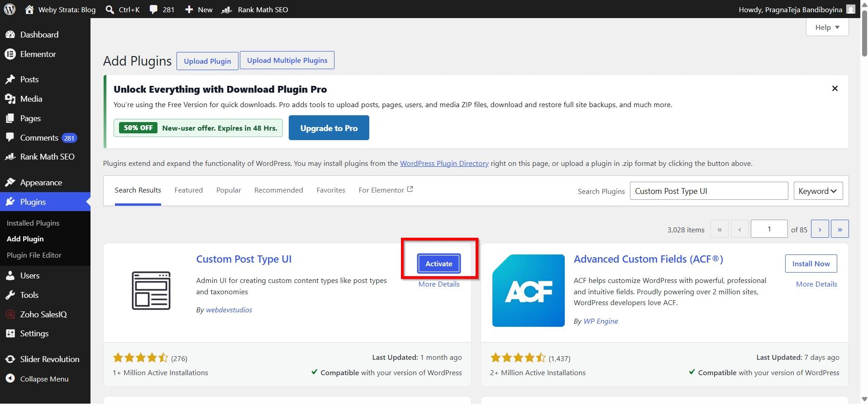This screenshot has width=868, height=405.
Task: Switch to the Search Results tab
Action: pos(138,190)
